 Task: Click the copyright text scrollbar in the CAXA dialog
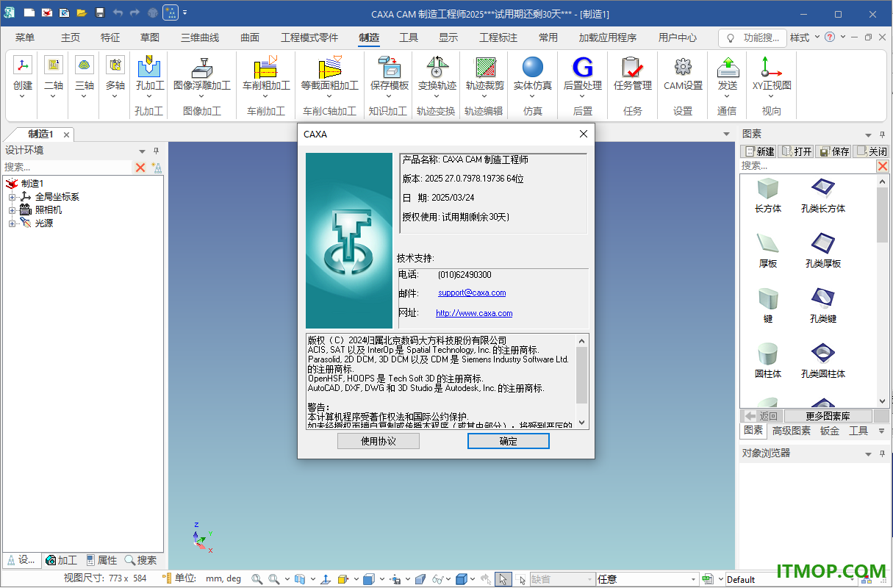[x=582, y=381]
